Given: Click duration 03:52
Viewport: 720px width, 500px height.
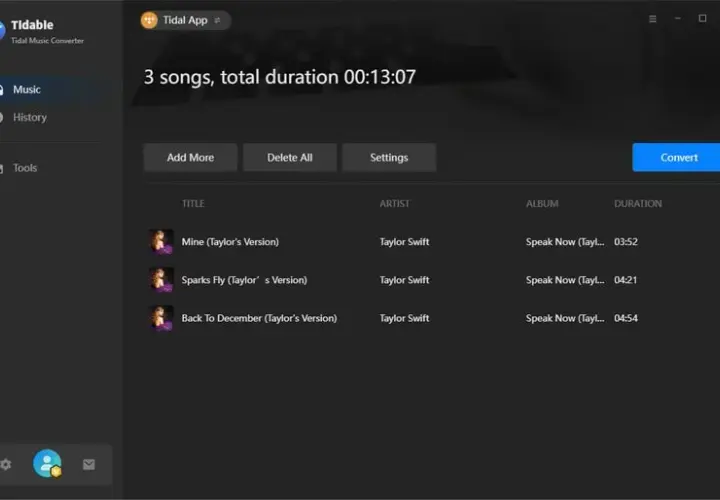Looking at the screenshot, I should (626, 242).
